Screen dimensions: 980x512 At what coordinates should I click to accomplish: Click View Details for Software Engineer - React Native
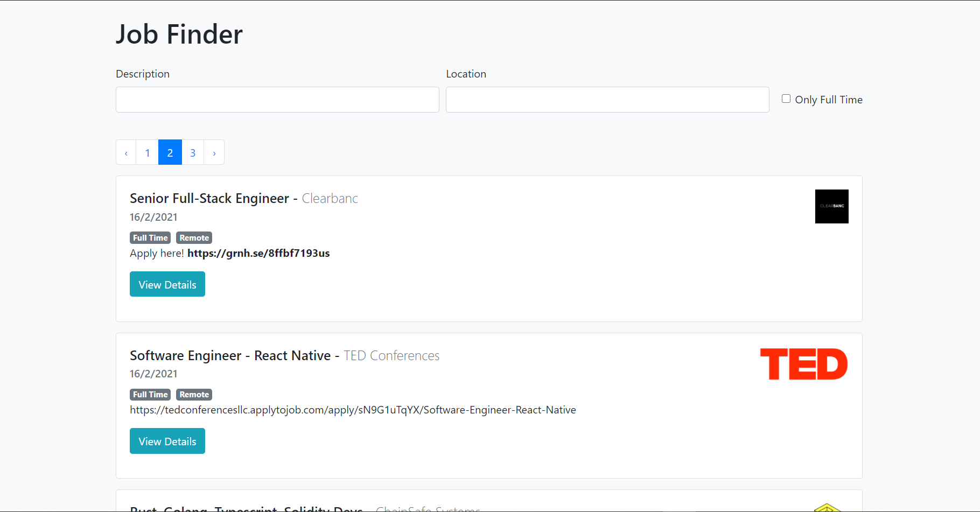click(167, 441)
